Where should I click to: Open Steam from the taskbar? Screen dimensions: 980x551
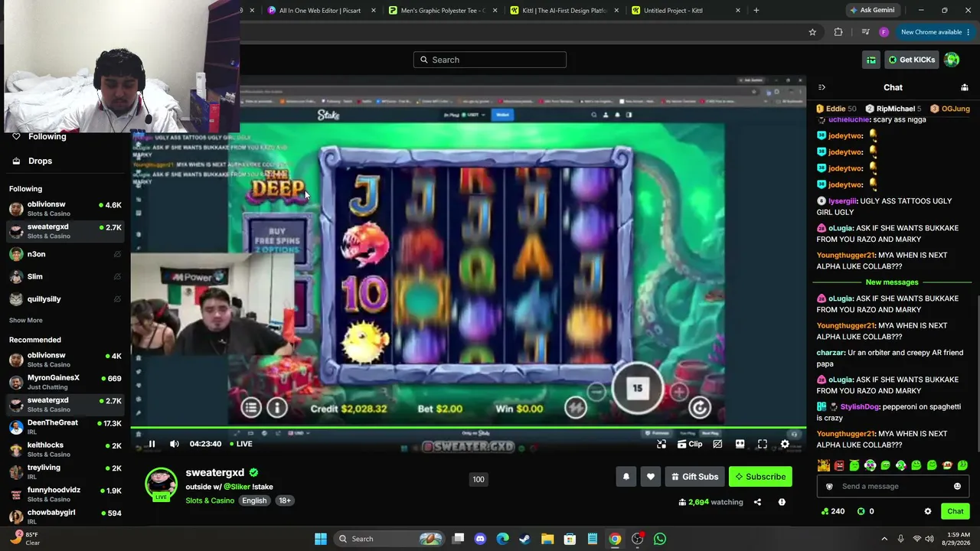524,539
